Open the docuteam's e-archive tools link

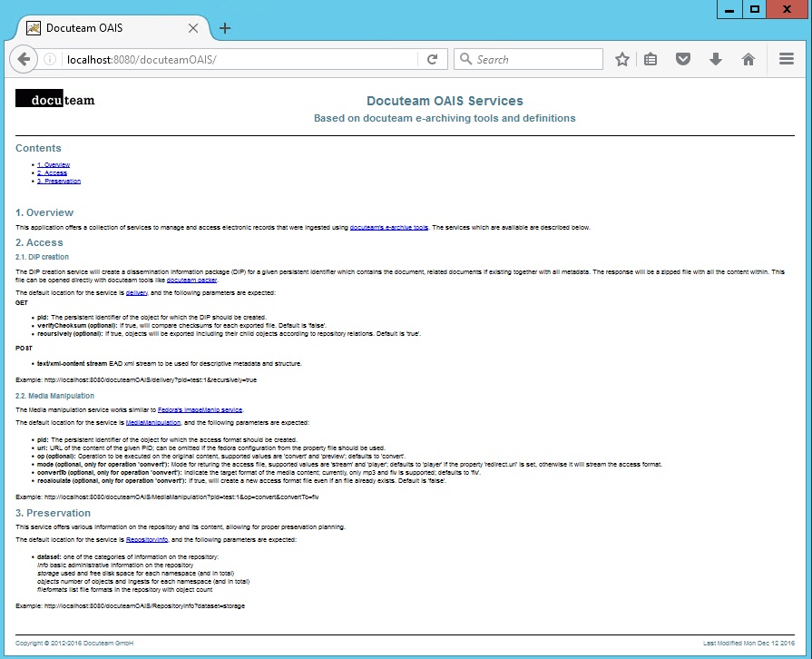(389, 228)
